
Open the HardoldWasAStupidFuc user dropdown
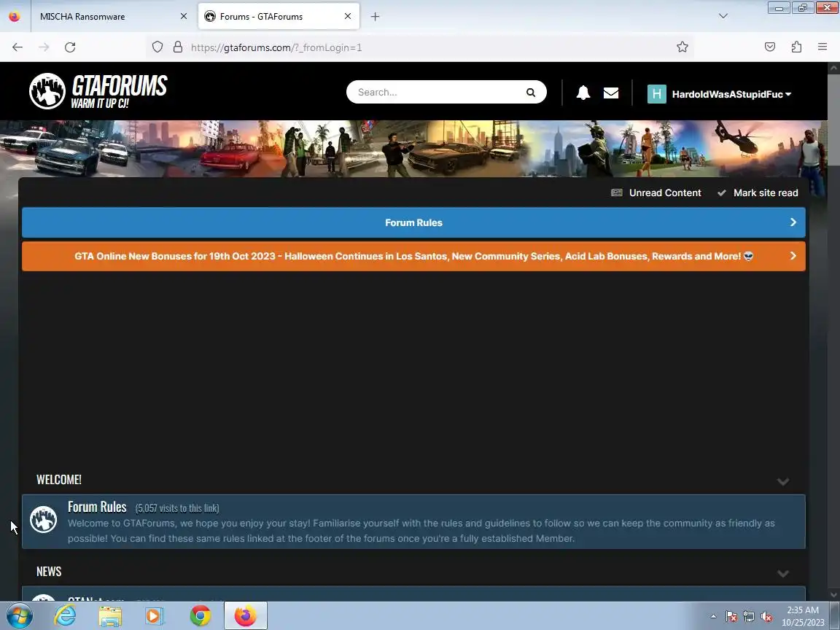[x=731, y=94]
